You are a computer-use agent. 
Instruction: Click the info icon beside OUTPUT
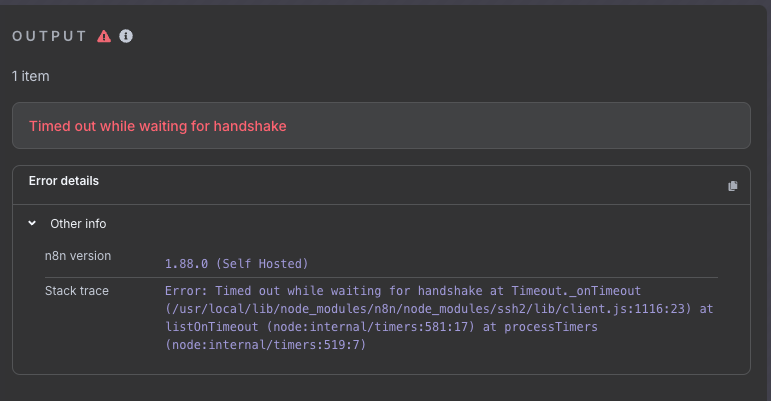[x=126, y=36]
